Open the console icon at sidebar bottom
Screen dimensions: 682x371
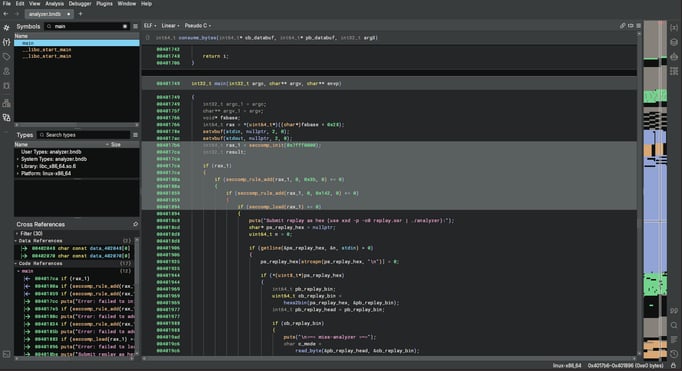coord(7,354)
